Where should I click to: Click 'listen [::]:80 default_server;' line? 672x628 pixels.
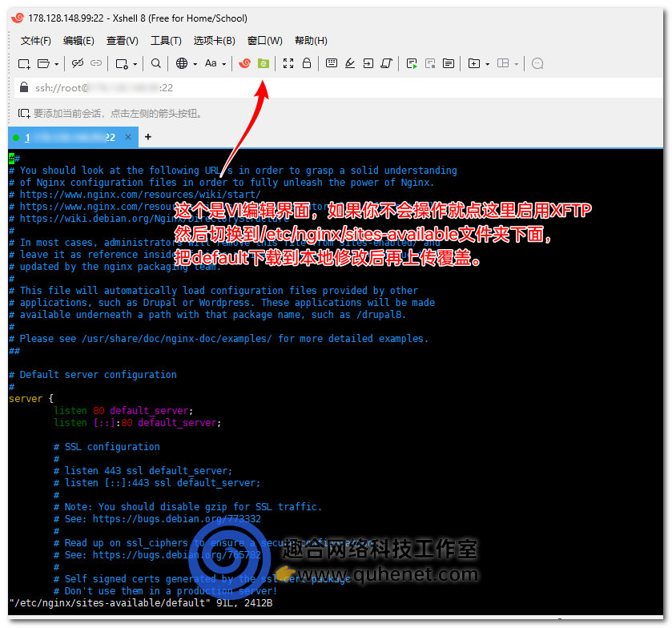(x=138, y=423)
